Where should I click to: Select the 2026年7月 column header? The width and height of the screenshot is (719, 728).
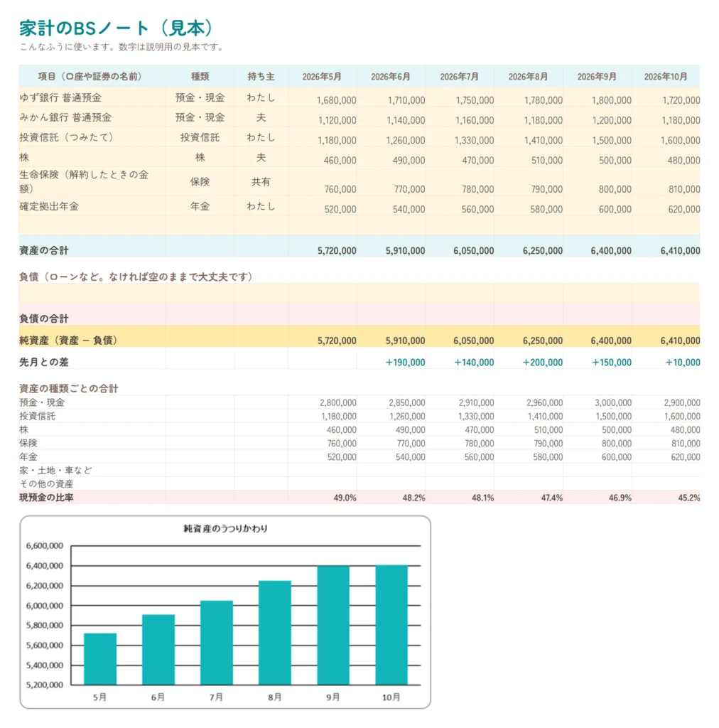point(459,77)
